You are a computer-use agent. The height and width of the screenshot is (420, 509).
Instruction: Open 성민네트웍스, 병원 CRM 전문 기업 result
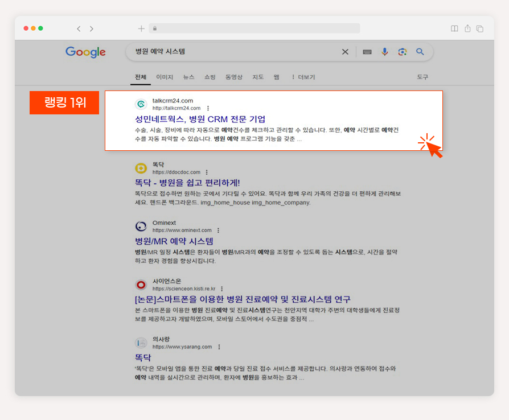(x=200, y=119)
